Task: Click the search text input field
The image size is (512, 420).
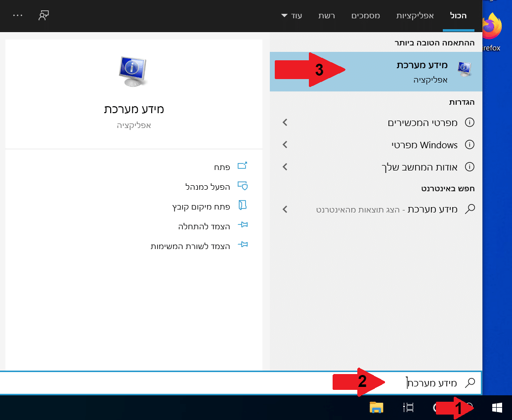Action: coord(247,382)
